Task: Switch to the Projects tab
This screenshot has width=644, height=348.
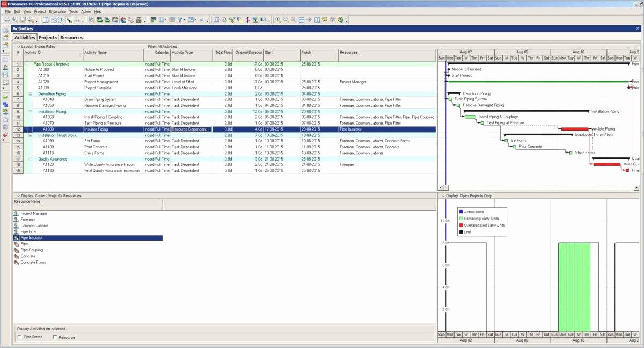Action: coord(48,38)
